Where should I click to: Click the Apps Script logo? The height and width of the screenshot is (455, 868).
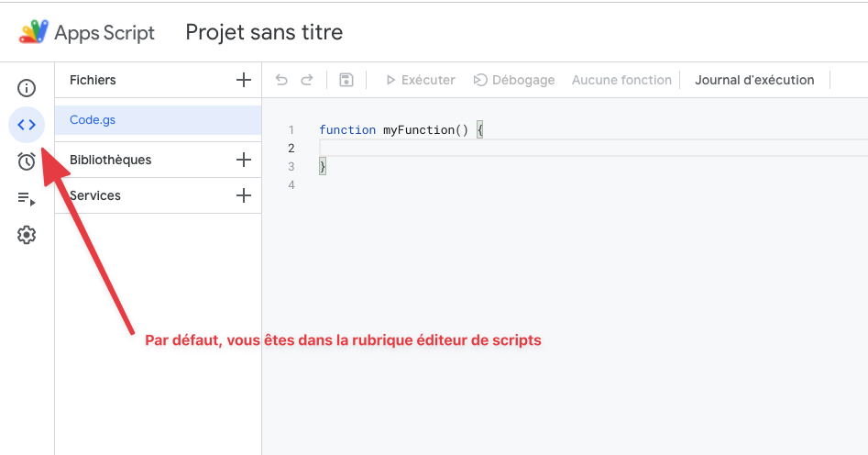[35, 32]
